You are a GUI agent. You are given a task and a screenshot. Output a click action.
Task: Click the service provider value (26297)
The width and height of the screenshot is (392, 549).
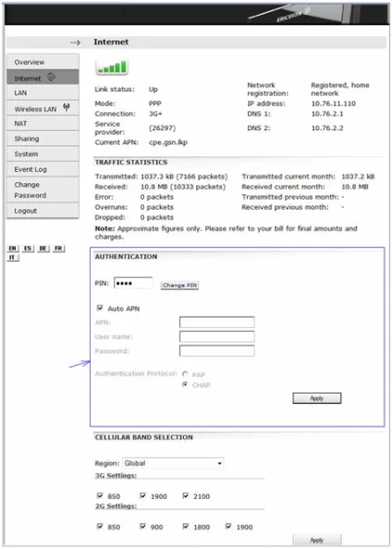[x=162, y=128]
